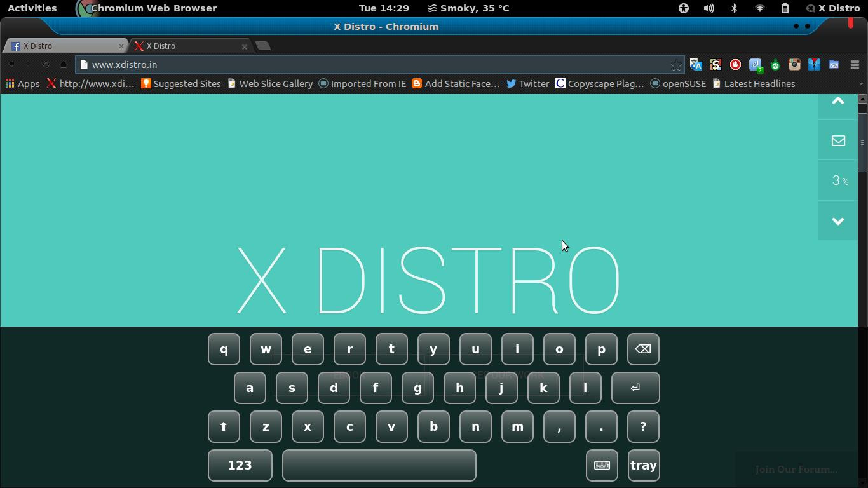Tap the enter key on the on-screen keyboard
The width and height of the screenshot is (868, 488).
[x=635, y=388]
